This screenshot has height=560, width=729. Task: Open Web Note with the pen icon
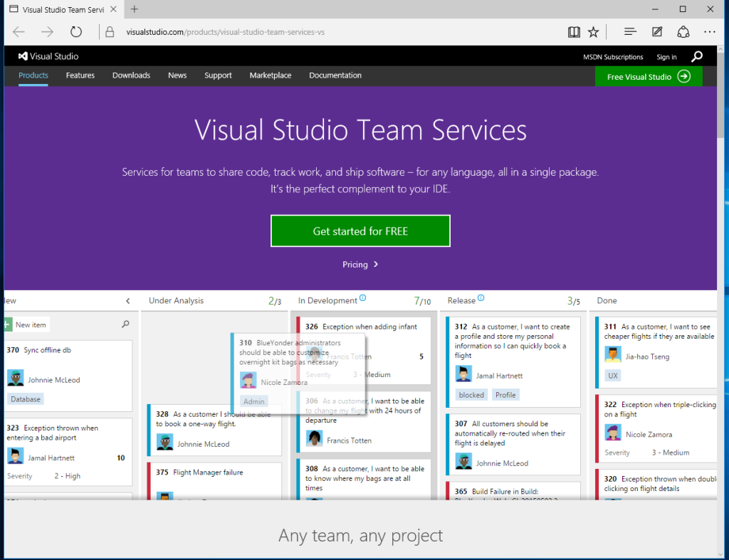[x=656, y=31]
